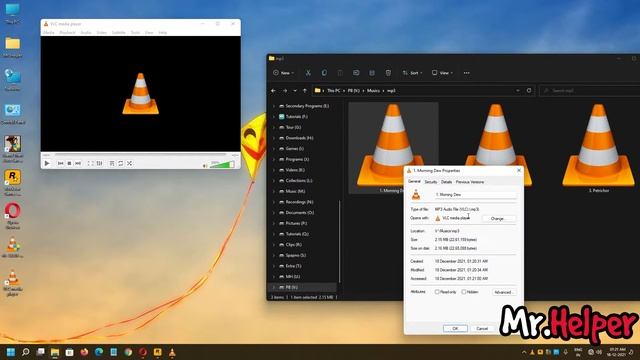Image resolution: width=640 pixels, height=360 pixels.
Task: Enable the Read-only attribute checkbox
Action: 437,292
